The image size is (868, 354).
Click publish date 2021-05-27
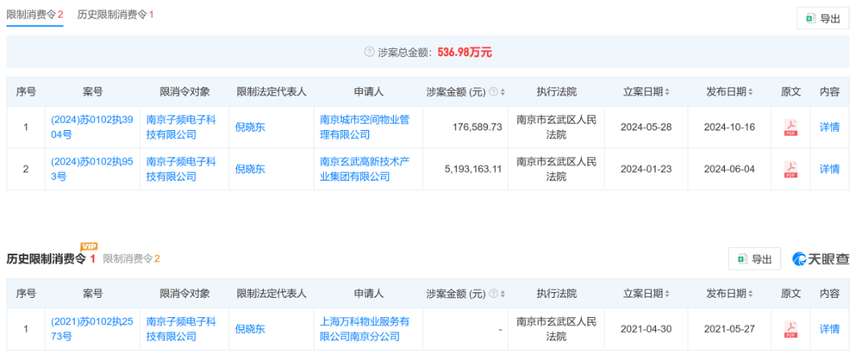pos(729,329)
